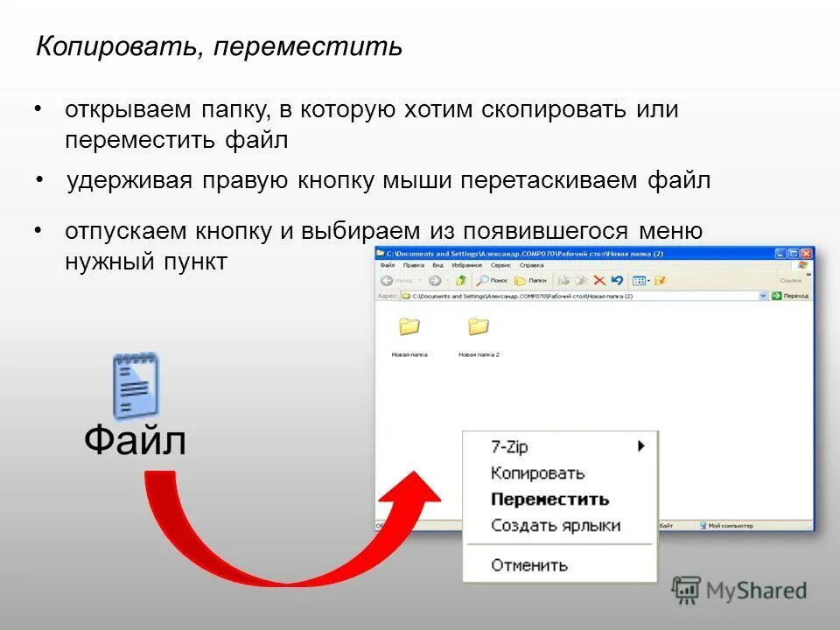Click the Новая папка 2 label text
Viewport: 840px width, 630px height.
tap(479, 354)
